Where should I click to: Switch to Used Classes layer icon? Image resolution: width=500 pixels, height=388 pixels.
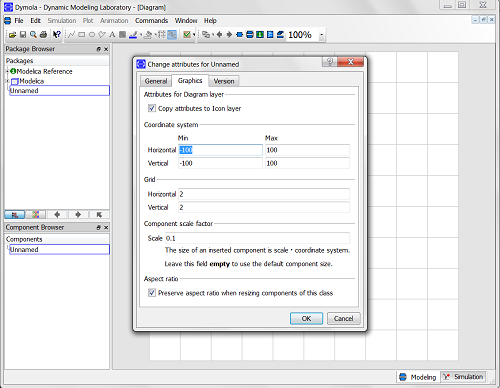coord(280,35)
